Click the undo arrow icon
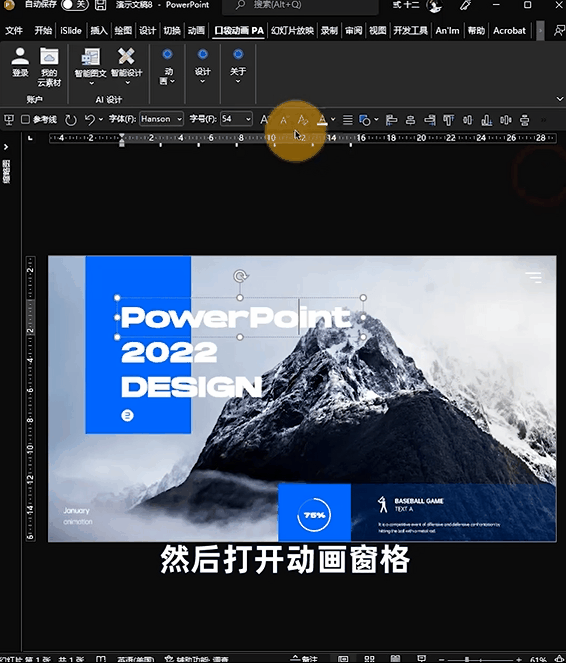 point(89,120)
